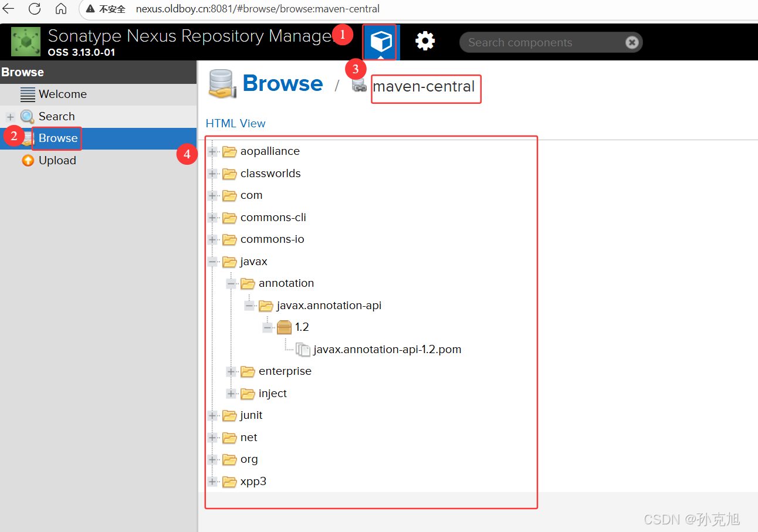Click the pom file document icon

click(303, 350)
